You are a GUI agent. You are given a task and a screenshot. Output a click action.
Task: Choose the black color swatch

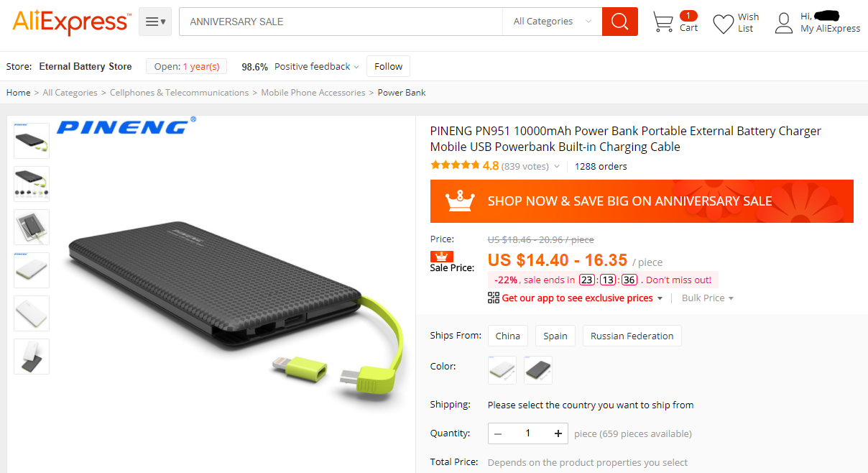click(x=538, y=370)
